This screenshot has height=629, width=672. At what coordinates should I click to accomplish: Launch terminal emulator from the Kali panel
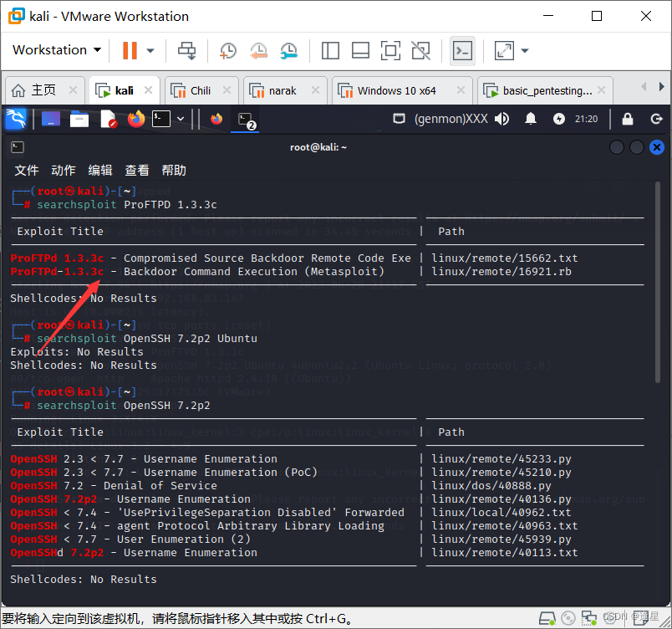(161, 119)
